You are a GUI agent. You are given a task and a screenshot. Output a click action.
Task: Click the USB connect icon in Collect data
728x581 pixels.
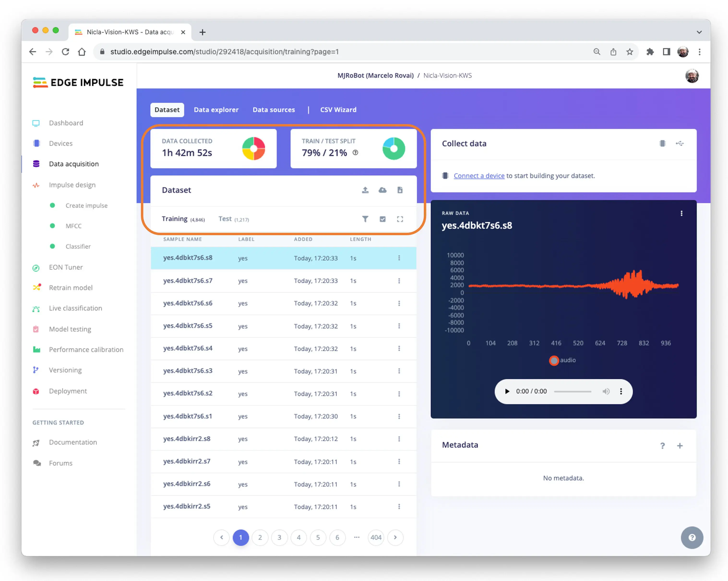click(679, 144)
